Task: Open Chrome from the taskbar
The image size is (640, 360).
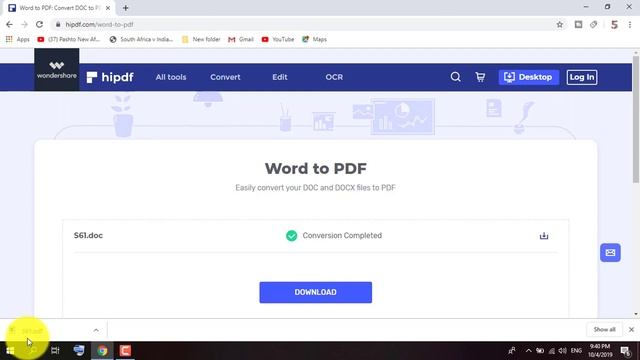Action: pyautogui.click(x=102, y=351)
